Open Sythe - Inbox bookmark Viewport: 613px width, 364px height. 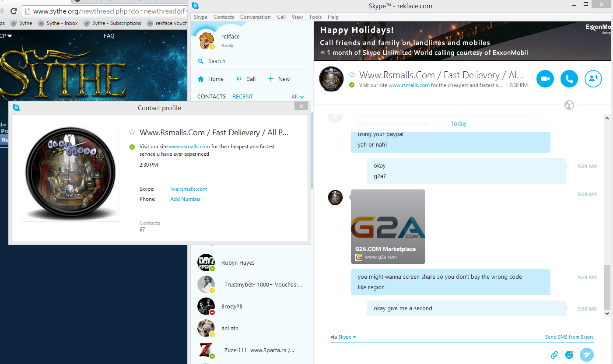point(58,23)
